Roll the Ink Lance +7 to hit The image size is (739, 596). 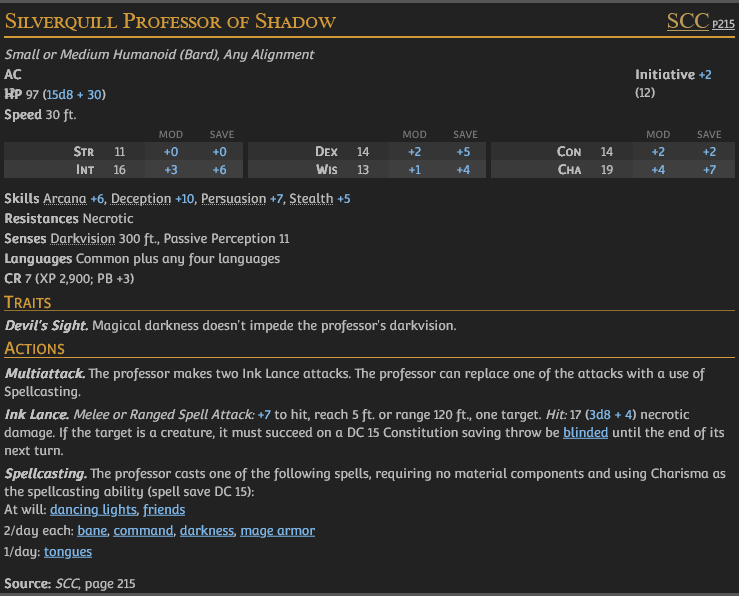(x=264, y=414)
